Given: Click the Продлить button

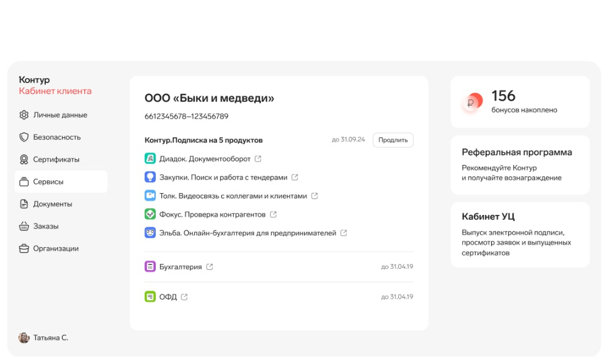Looking at the screenshot, I should [393, 140].
